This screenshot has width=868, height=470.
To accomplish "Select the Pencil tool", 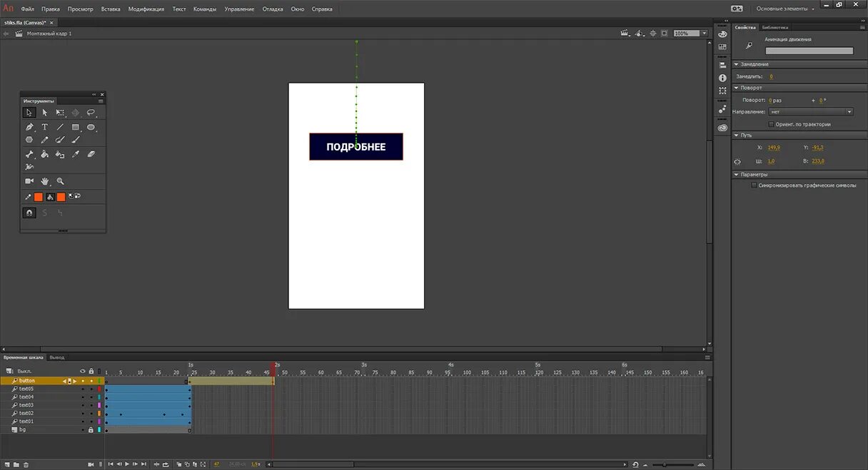I will 44,140.
